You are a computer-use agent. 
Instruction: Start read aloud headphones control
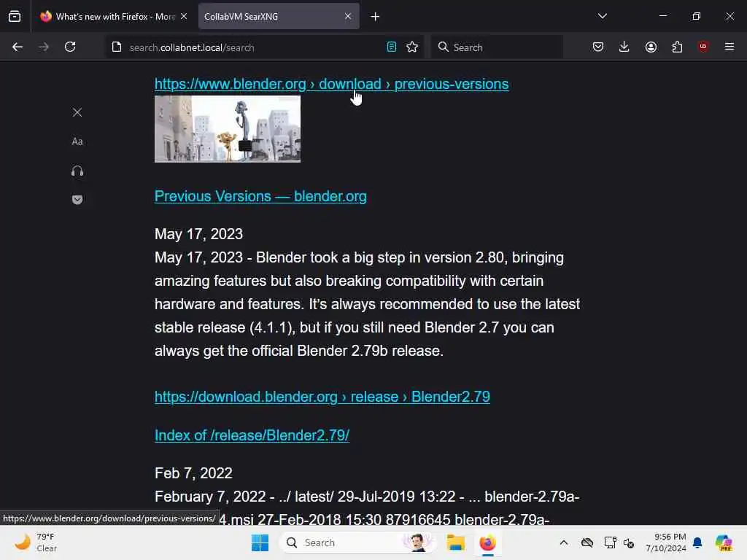tap(77, 171)
